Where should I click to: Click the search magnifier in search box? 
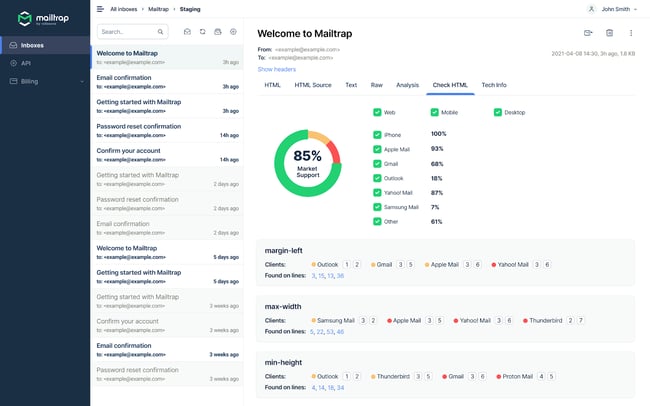(x=162, y=32)
